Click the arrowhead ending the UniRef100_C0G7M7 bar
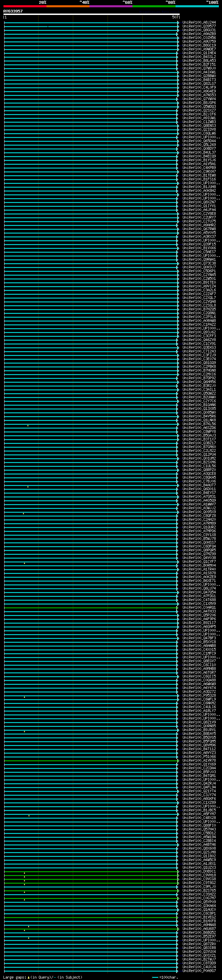Screen dimensions: 222x980 tap(178, 898)
